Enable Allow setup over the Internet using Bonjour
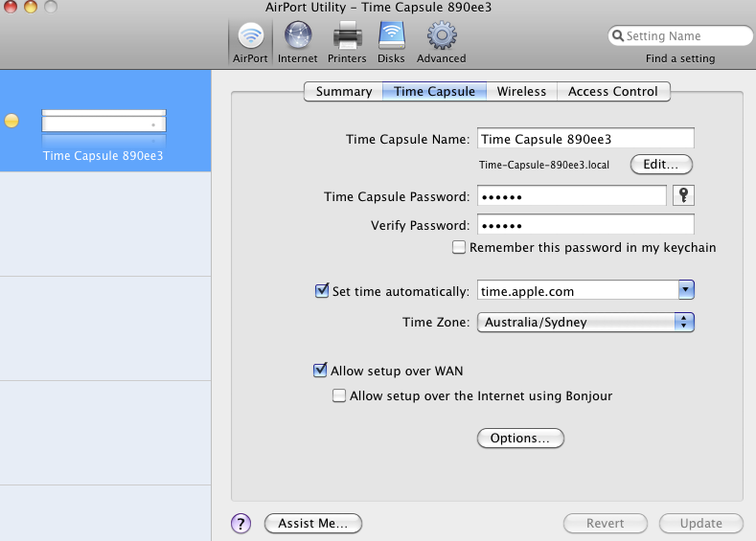This screenshot has width=756, height=541. (x=339, y=395)
